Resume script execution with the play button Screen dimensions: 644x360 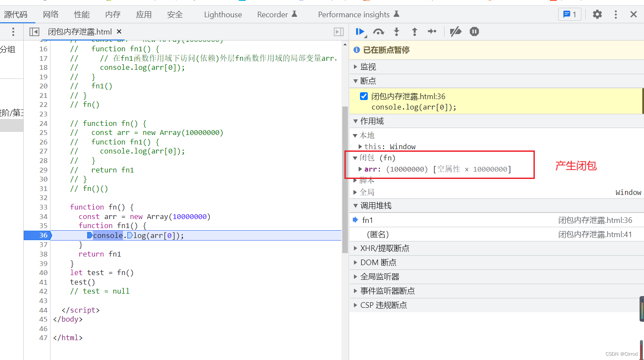pyautogui.click(x=360, y=31)
